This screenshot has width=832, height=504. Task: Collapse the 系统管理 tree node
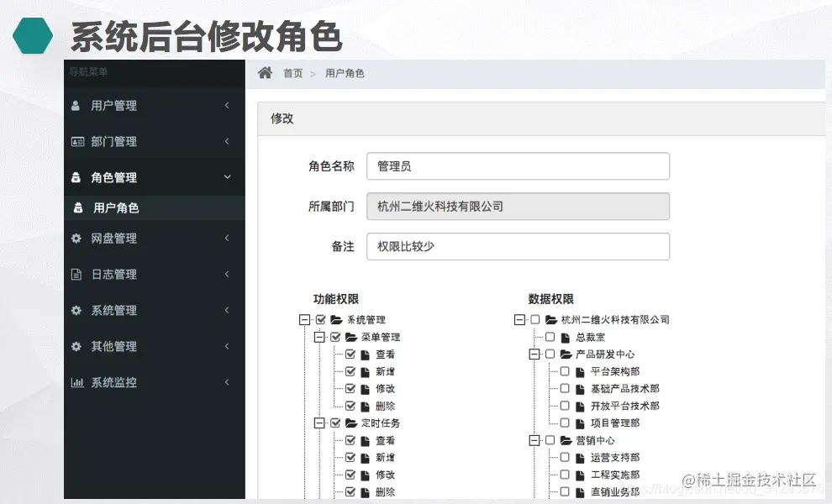[304, 319]
